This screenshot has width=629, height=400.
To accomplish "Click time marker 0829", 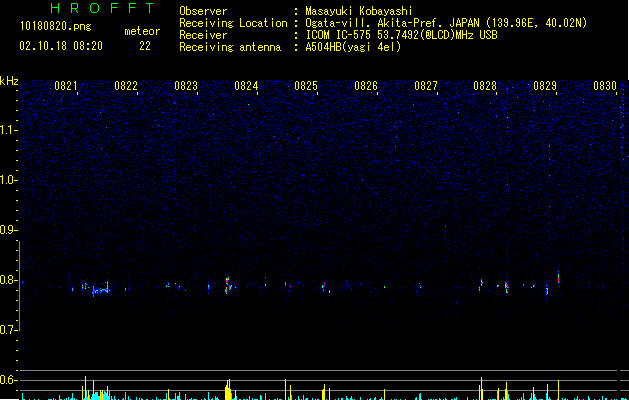I will (545, 86).
